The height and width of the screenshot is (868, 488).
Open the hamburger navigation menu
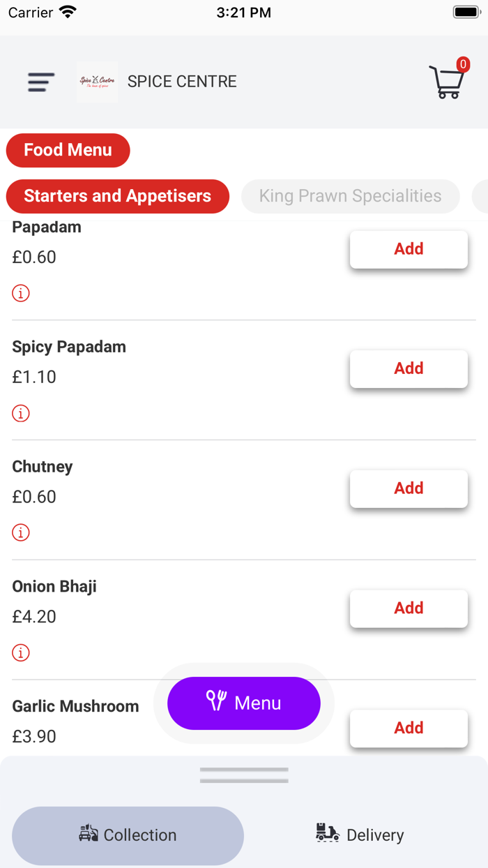coord(40,82)
